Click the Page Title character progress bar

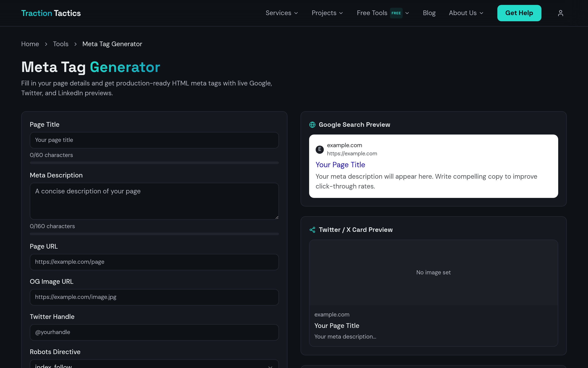pyautogui.click(x=154, y=163)
